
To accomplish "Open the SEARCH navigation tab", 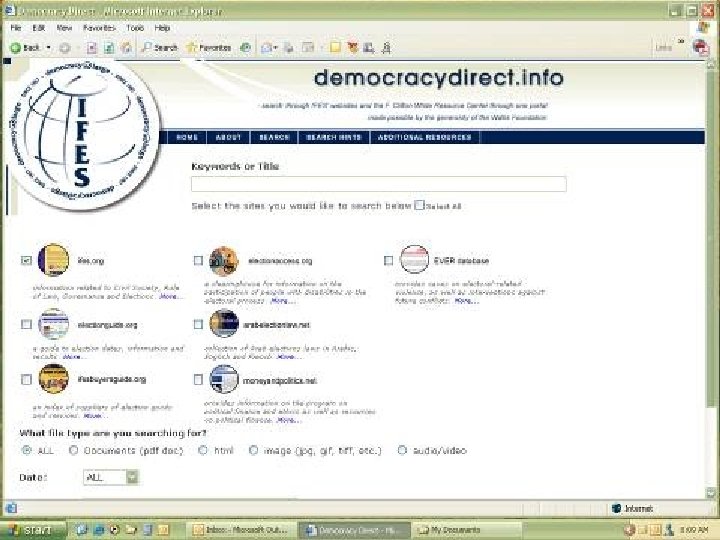I will 274,137.
